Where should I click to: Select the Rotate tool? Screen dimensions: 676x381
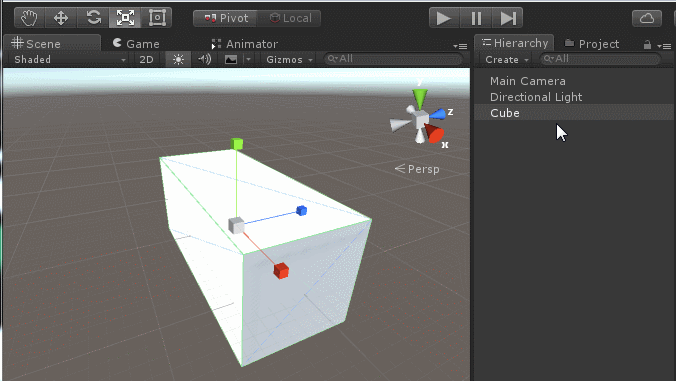point(93,18)
